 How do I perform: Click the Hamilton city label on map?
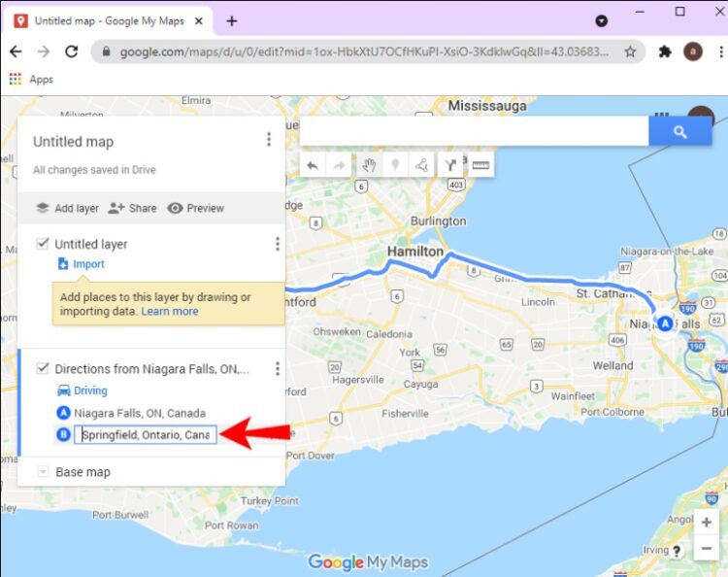tap(415, 252)
